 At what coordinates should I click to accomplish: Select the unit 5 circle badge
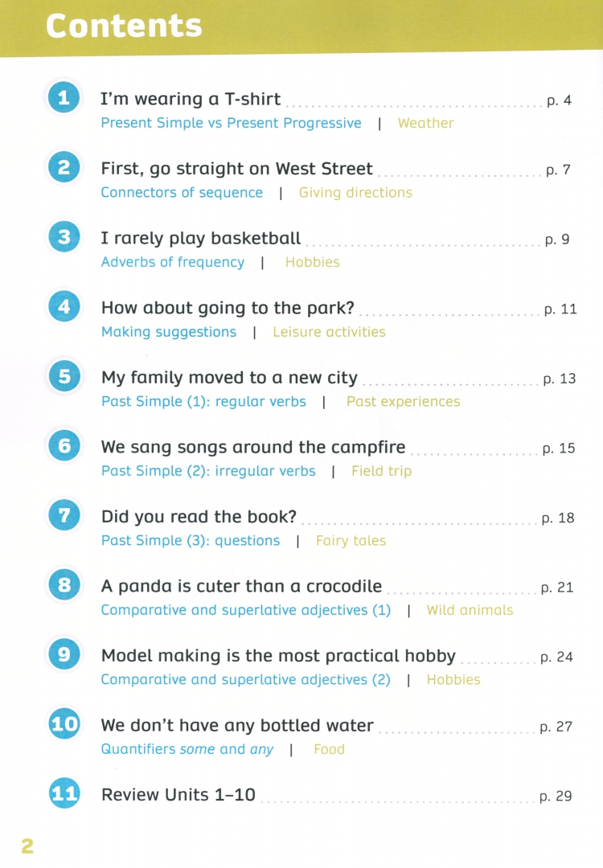click(64, 377)
